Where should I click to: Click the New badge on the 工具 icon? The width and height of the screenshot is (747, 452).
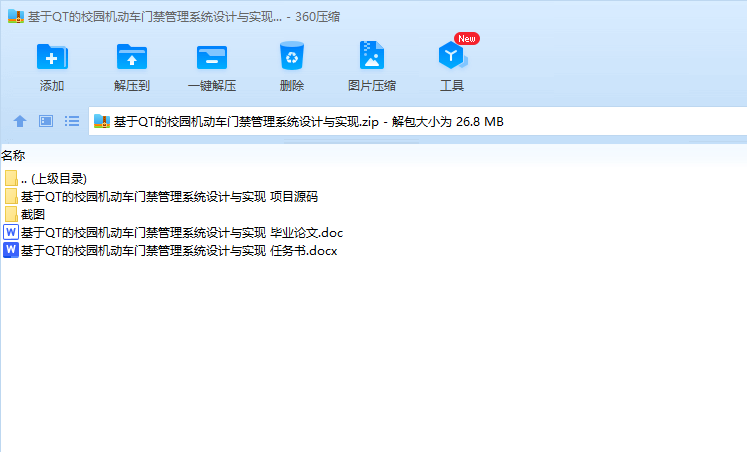[467, 39]
